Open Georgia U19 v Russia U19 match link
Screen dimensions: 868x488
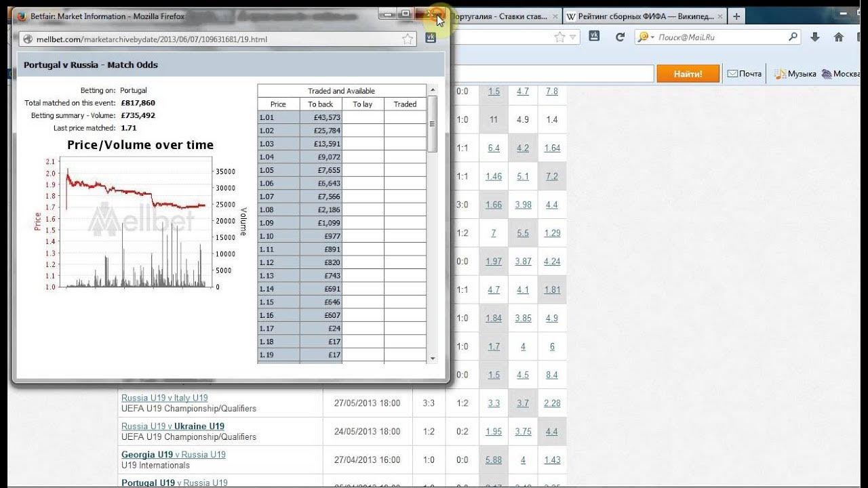174,455
